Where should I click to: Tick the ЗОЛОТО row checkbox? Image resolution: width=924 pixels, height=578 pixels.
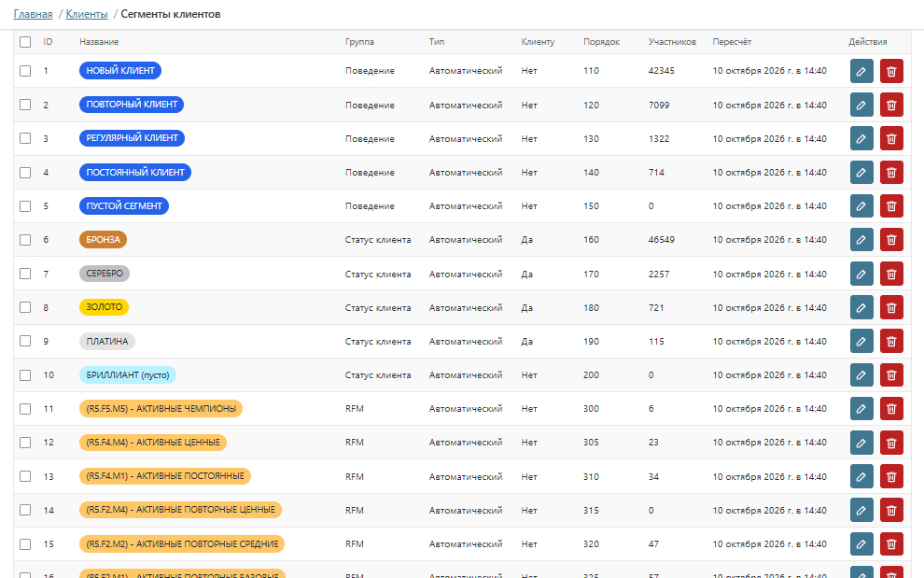25,307
